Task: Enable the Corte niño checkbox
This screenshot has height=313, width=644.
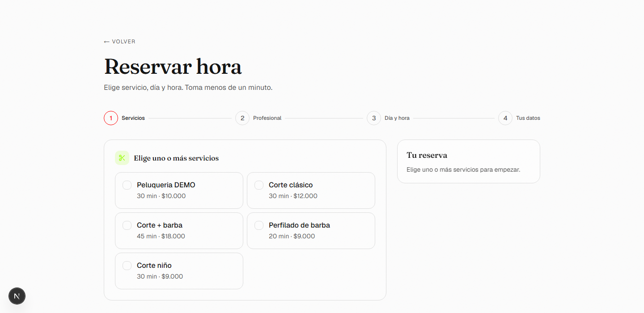Action: click(x=127, y=266)
